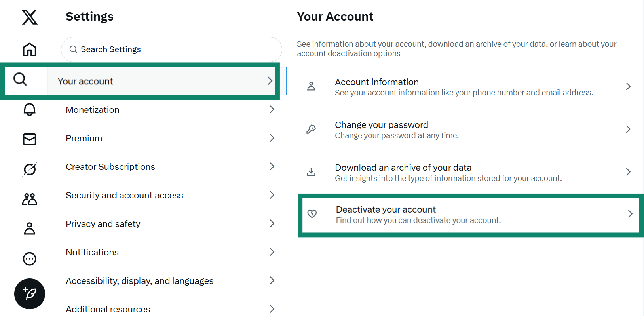644x316 pixels.
Task: Expand Account information via chevron
Action: coord(628,86)
